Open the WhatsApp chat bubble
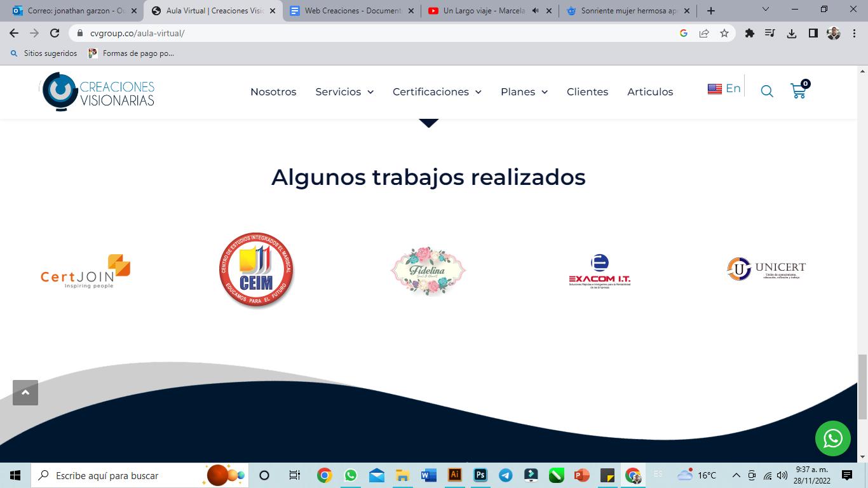The image size is (868, 488). [x=833, y=438]
